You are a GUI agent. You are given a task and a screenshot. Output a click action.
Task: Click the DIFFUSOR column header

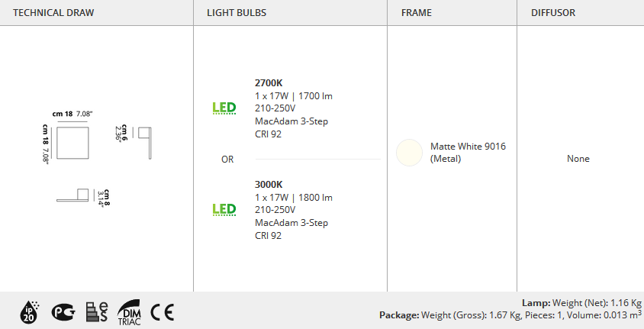(x=553, y=13)
